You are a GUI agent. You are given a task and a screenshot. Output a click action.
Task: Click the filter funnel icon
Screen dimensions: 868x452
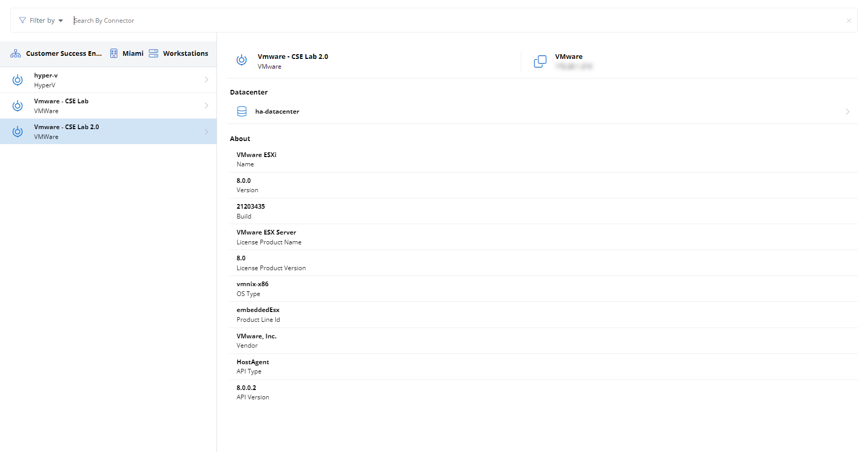tap(22, 21)
